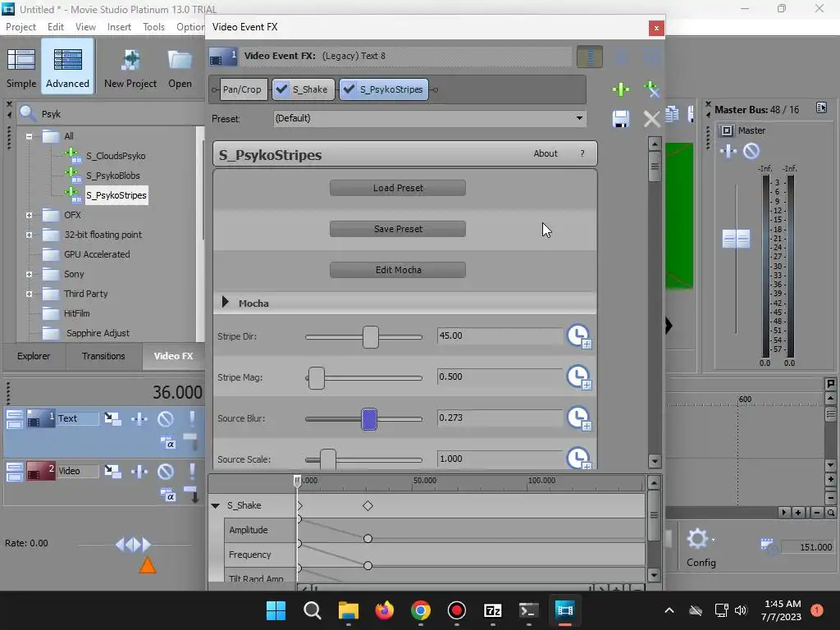Expand the Third Party folder
The image size is (840, 630).
click(x=29, y=294)
